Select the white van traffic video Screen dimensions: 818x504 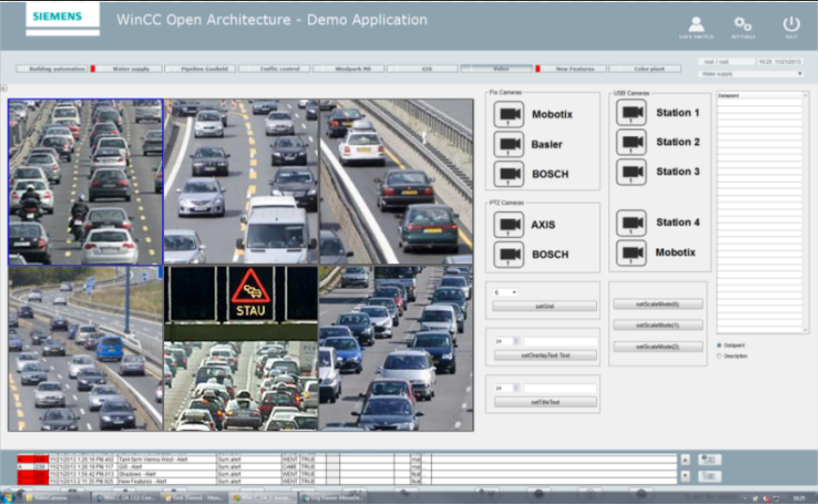pos(241,182)
